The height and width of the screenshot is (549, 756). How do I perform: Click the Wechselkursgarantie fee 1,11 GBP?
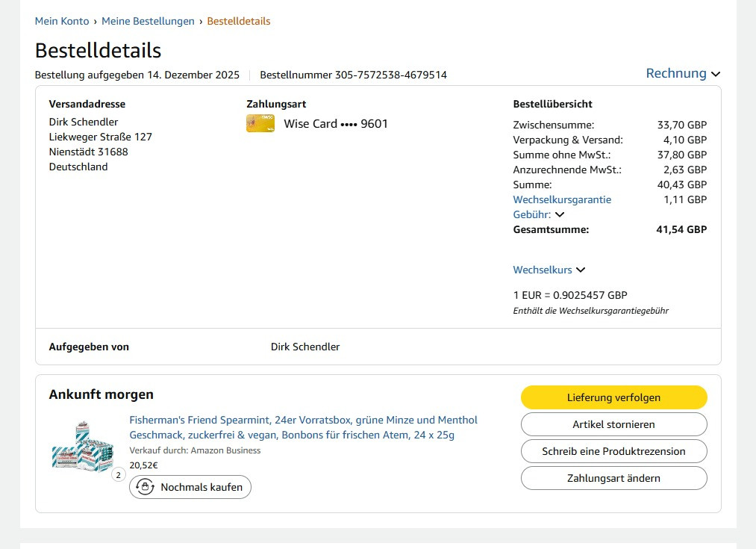(685, 199)
